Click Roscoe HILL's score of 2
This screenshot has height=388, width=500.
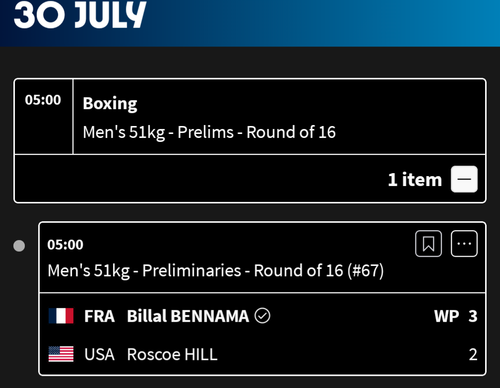473,354
